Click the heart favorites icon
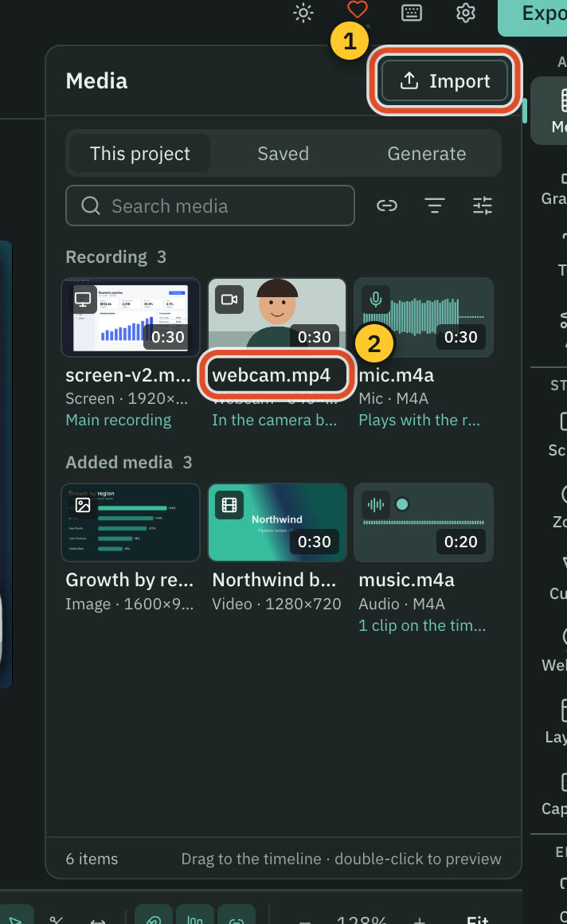 pyautogui.click(x=358, y=10)
